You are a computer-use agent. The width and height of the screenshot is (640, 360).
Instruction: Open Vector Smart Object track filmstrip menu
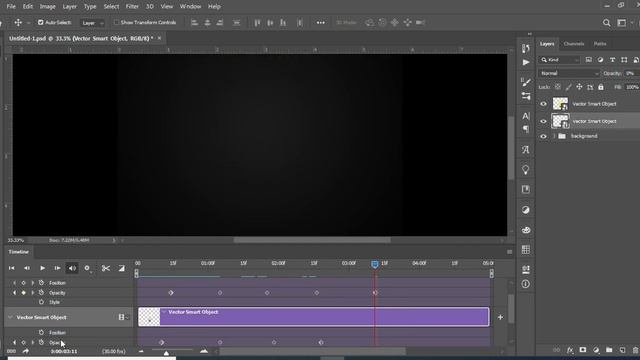[x=123, y=317]
